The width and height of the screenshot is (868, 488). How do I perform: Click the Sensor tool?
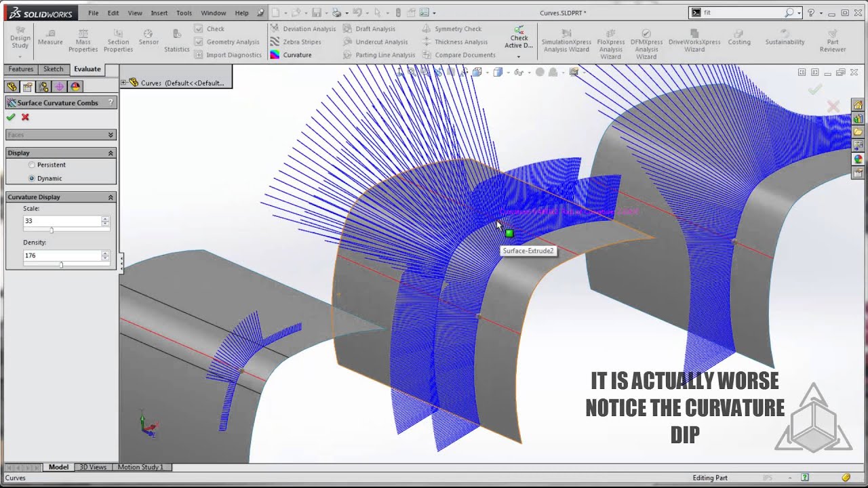coord(149,38)
